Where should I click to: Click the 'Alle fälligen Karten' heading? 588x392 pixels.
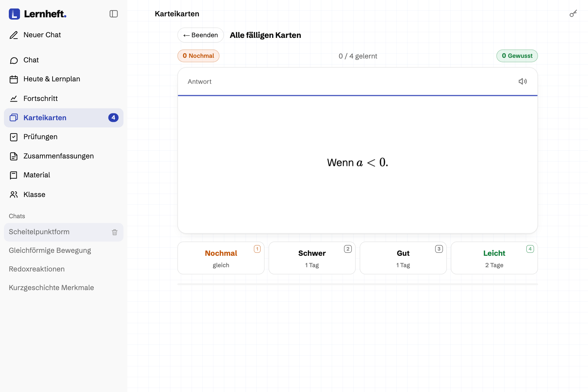pyautogui.click(x=265, y=35)
